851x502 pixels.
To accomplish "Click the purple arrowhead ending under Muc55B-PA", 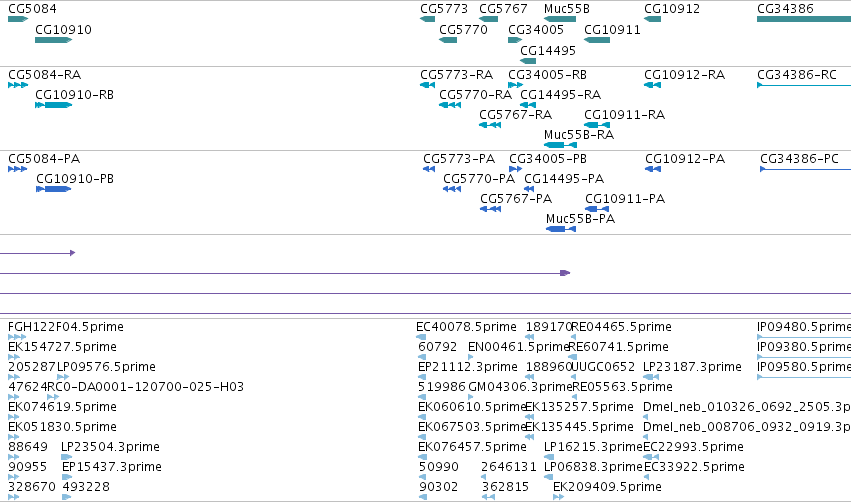I will (565, 273).
